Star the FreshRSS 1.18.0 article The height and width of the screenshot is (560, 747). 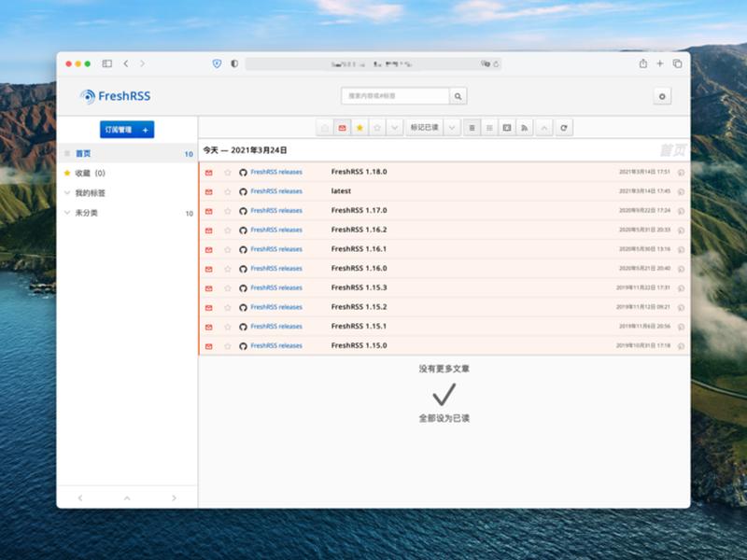coord(227,173)
